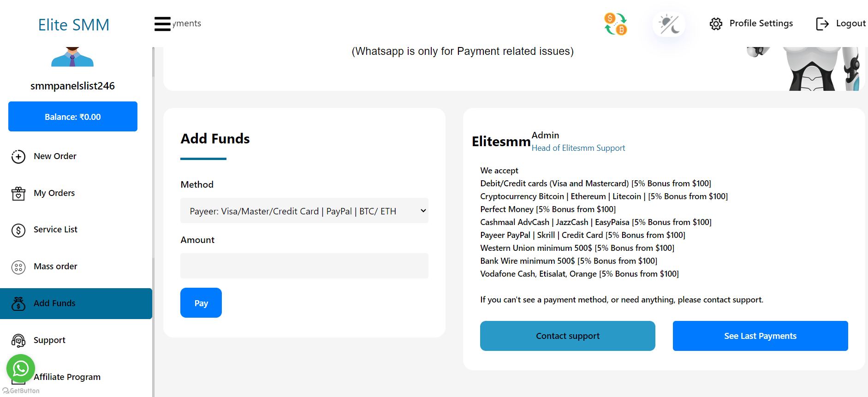Select Add Funds in sidebar
Viewport: 868px width, 397px height.
tap(54, 303)
